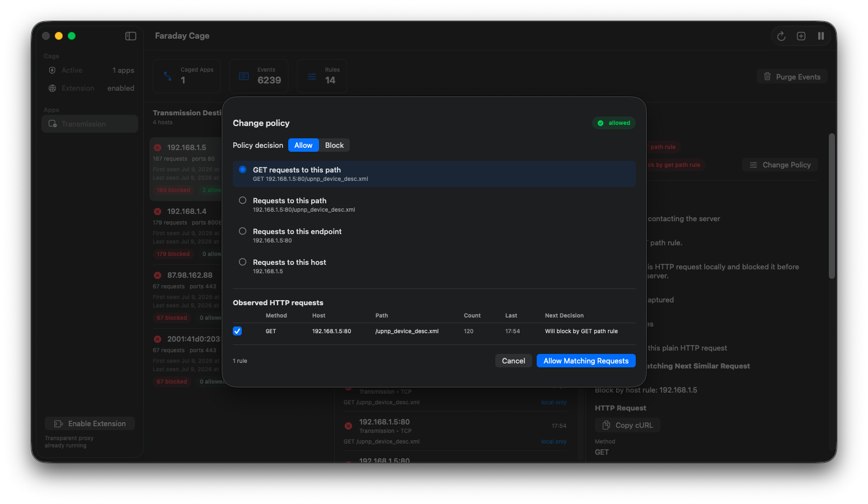Click the Change Policy button behind dialog
868x504 pixels.
tap(780, 165)
